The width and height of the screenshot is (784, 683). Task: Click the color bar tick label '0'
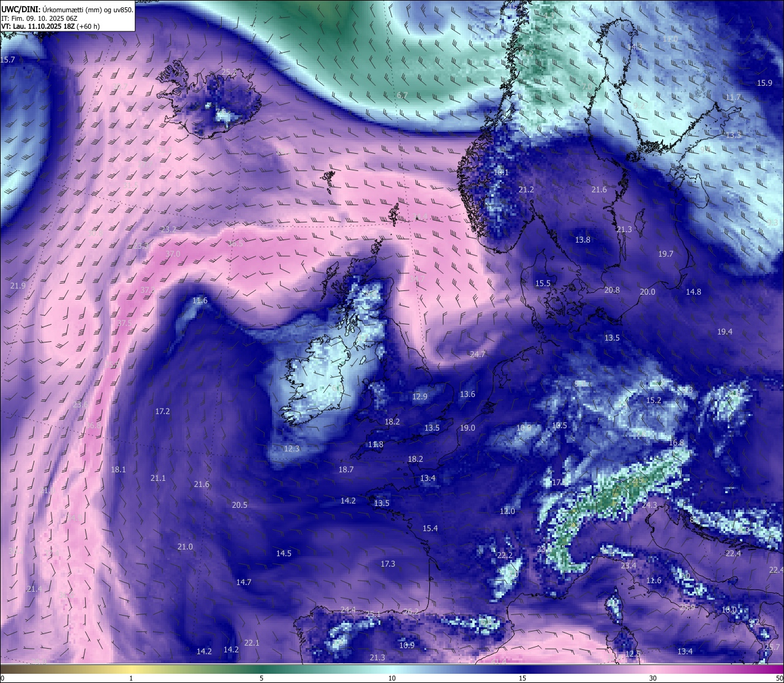point(2,678)
